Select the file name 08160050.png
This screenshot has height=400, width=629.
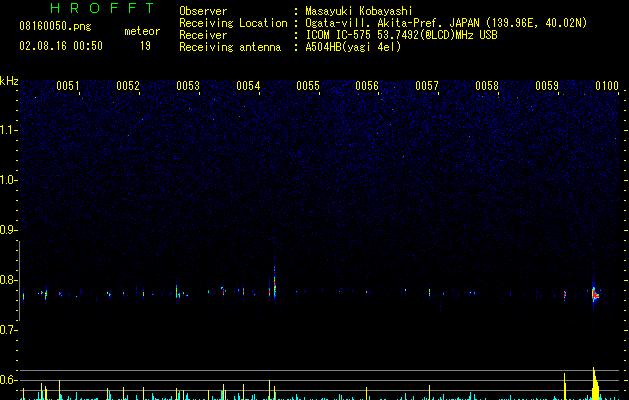pyautogui.click(x=55, y=27)
